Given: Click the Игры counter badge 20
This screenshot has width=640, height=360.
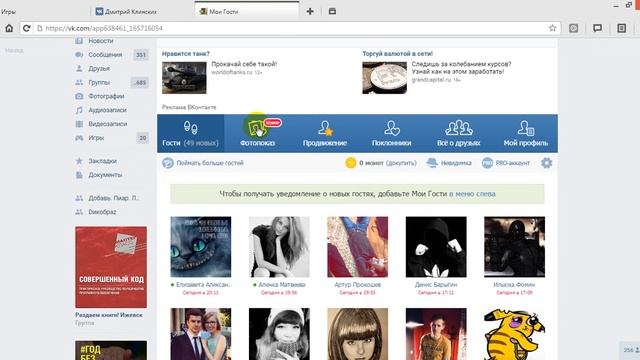Looking at the screenshot, I should (142, 138).
